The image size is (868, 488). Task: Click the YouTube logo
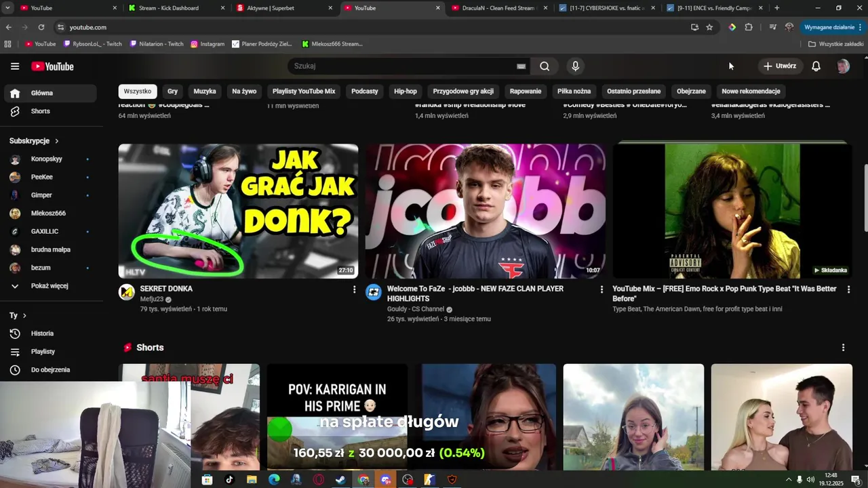click(52, 66)
